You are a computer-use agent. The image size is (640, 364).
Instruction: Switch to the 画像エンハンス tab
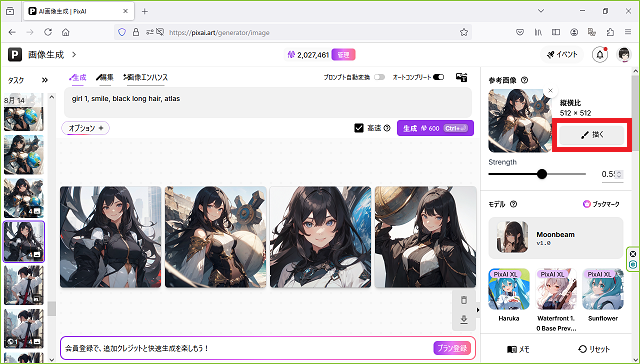tap(145, 77)
